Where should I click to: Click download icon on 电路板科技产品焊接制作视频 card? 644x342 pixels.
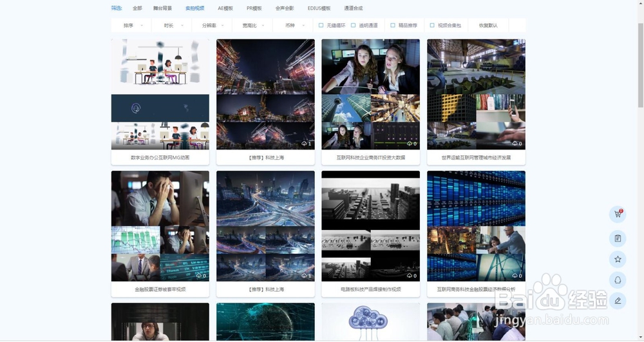click(x=410, y=276)
